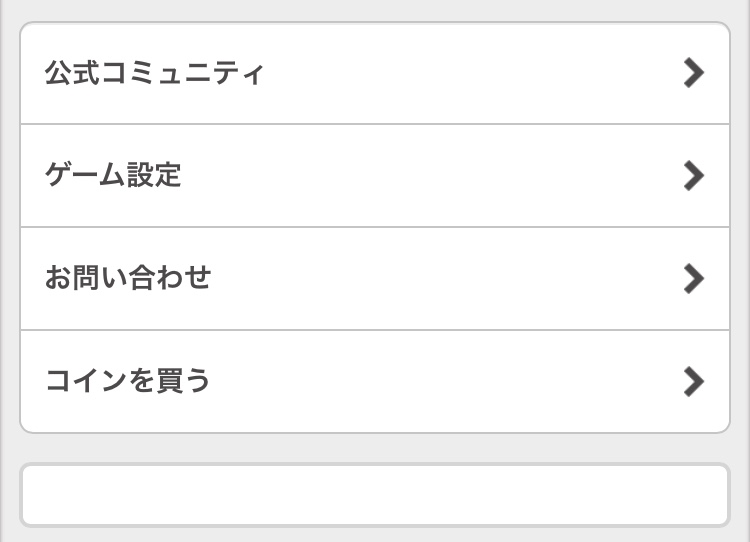Expand the contact/inquiry row chevron
Screen dimensions: 750x542
[693, 278]
